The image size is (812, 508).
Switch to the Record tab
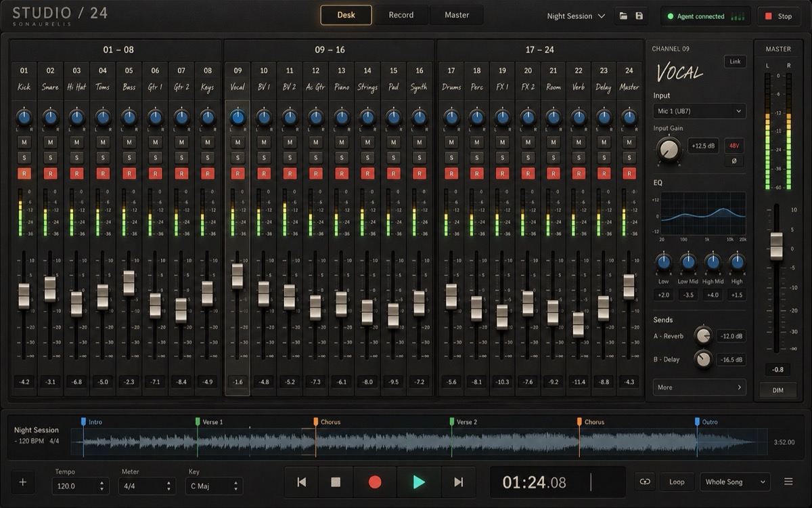click(x=401, y=15)
